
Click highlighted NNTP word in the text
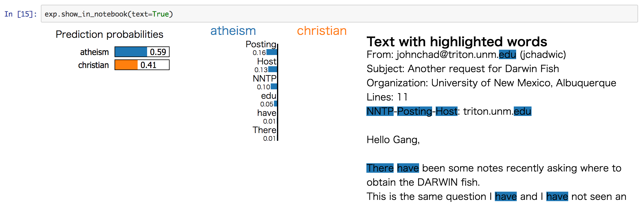(x=380, y=111)
